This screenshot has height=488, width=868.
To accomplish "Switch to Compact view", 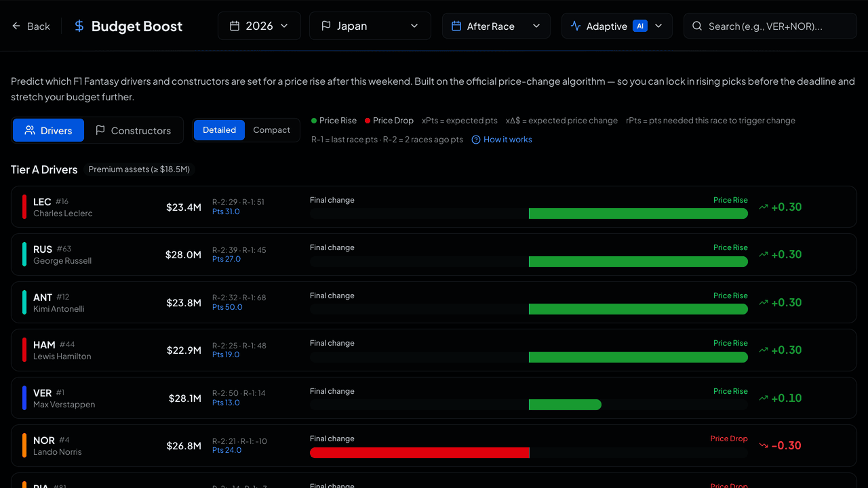I will [271, 130].
